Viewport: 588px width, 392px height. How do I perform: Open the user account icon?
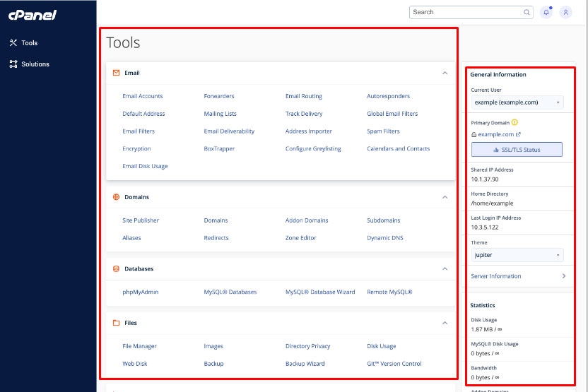566,13
